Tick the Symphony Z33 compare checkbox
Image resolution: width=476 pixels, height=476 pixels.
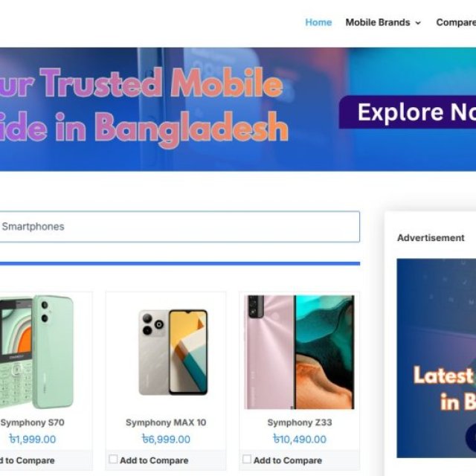coord(247,459)
